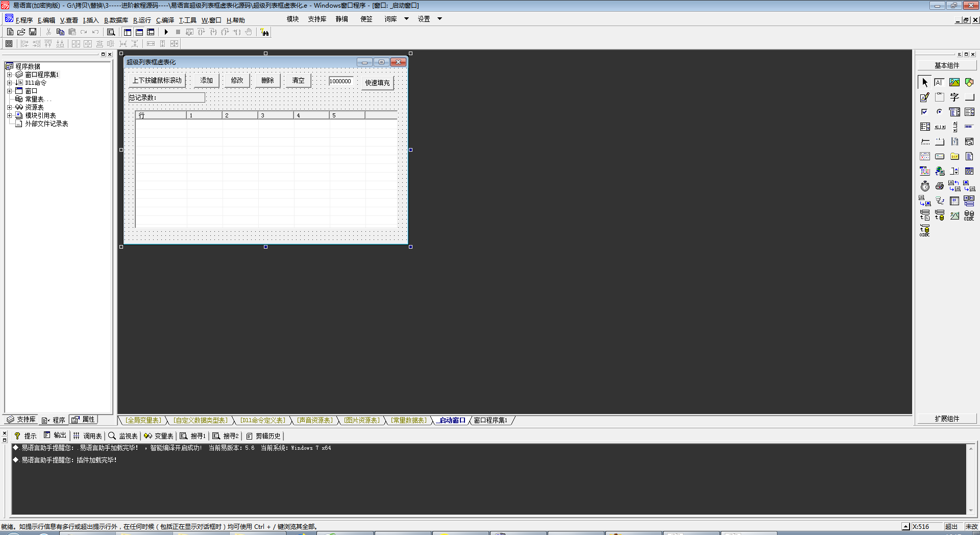
Task: Open the dropdown arrow beside 设置
Action: pyautogui.click(x=439, y=19)
